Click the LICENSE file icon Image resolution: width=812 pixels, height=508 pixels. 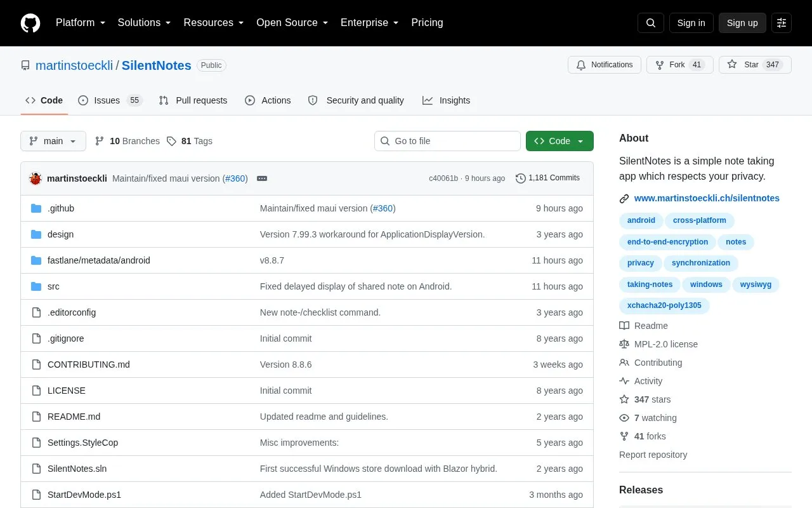pos(36,391)
